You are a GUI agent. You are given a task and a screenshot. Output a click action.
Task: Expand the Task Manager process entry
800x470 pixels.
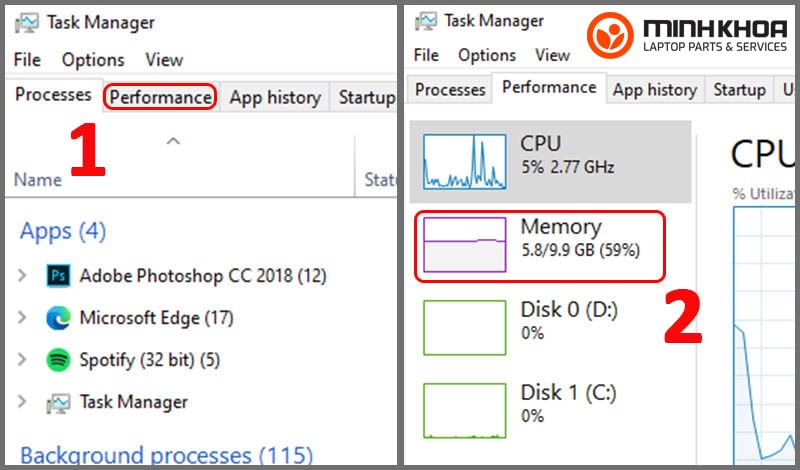tap(22, 402)
